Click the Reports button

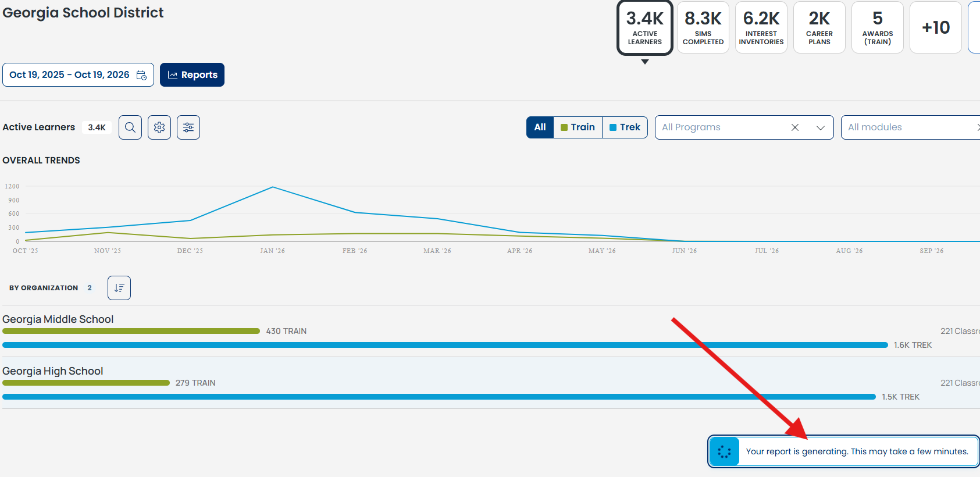192,75
